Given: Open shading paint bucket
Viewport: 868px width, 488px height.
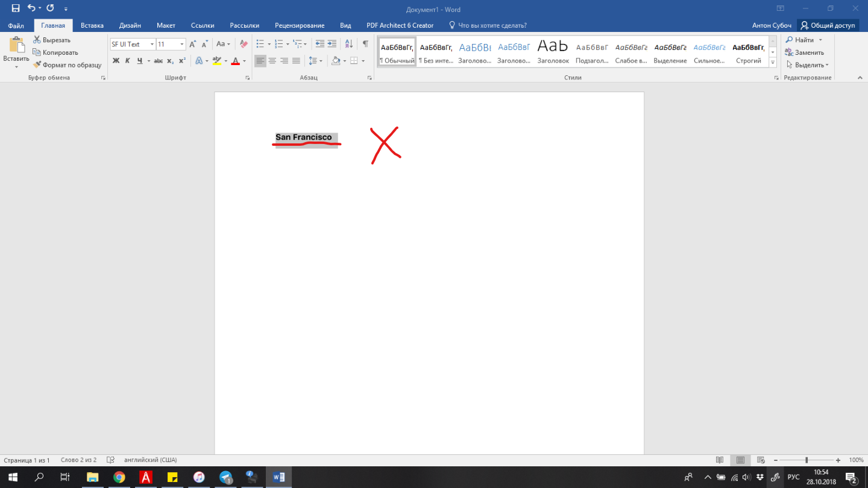Looking at the screenshot, I should (336, 61).
